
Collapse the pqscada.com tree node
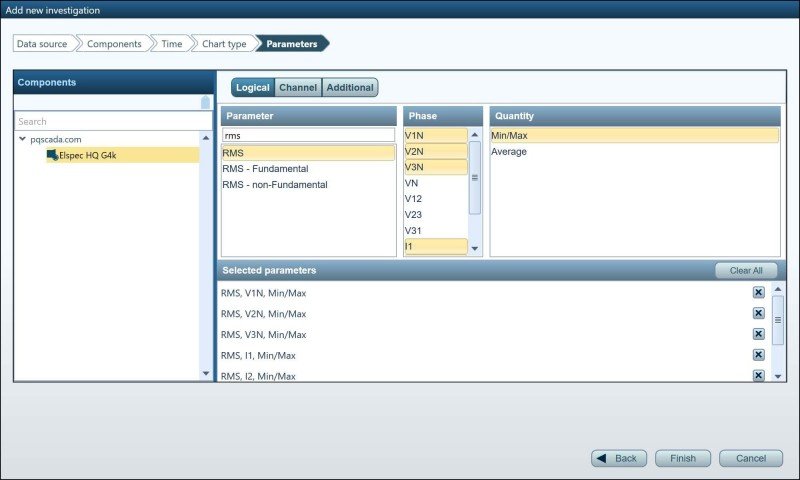coord(22,139)
